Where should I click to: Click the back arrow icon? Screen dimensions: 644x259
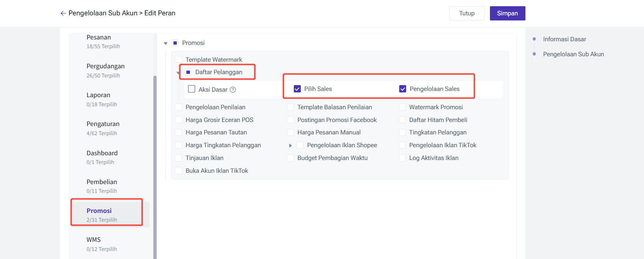point(63,13)
